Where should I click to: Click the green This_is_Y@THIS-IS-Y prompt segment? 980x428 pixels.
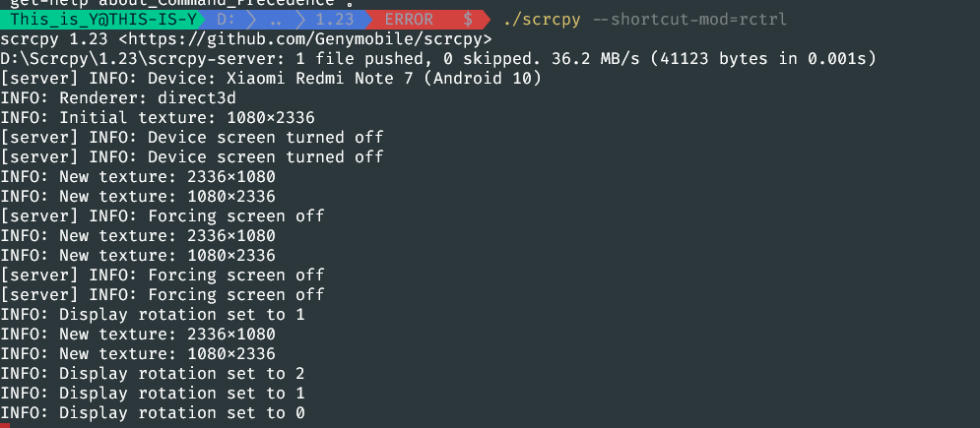(x=103, y=20)
